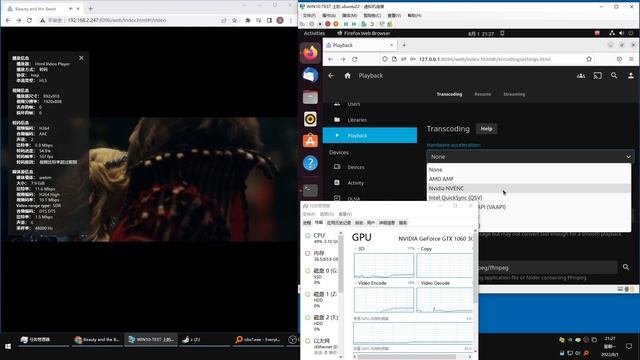Viewport: 640px width, 360px height.
Task: Reload the Firefox Playback page
Action: [355, 59]
